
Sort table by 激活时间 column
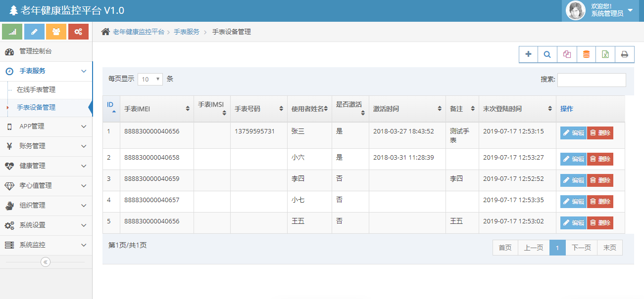(x=407, y=109)
